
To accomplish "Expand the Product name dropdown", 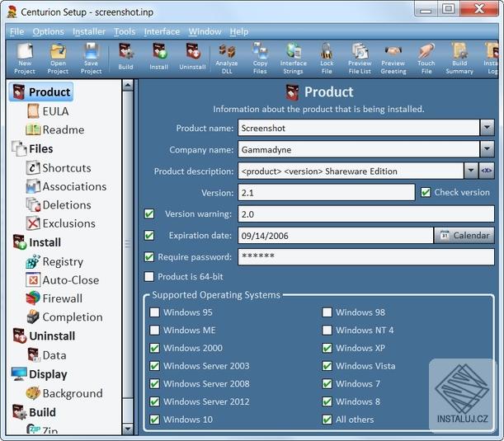I will pyautogui.click(x=487, y=128).
